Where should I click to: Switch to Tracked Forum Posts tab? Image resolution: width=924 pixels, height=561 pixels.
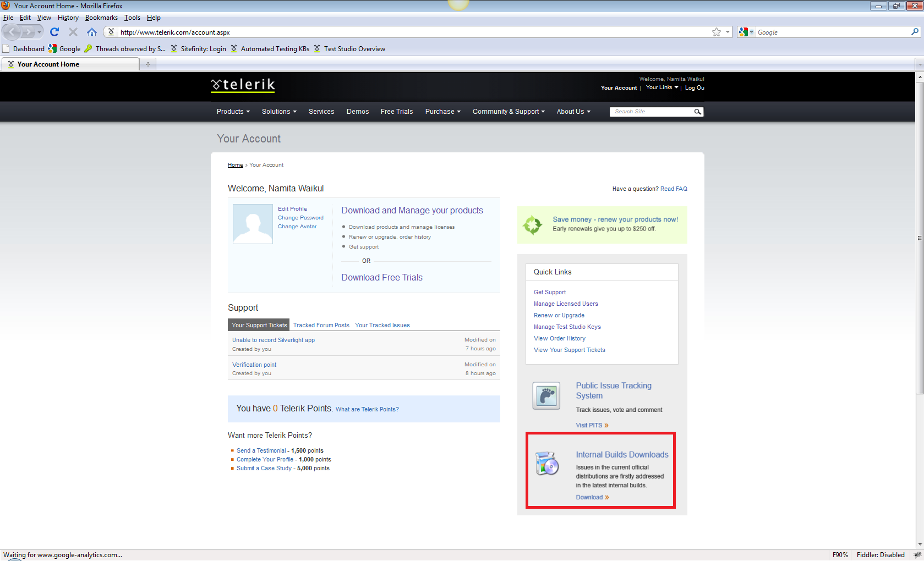pos(321,325)
